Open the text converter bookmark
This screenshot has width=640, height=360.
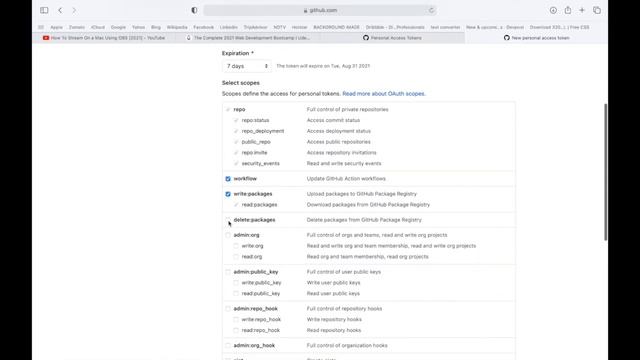pos(445,27)
